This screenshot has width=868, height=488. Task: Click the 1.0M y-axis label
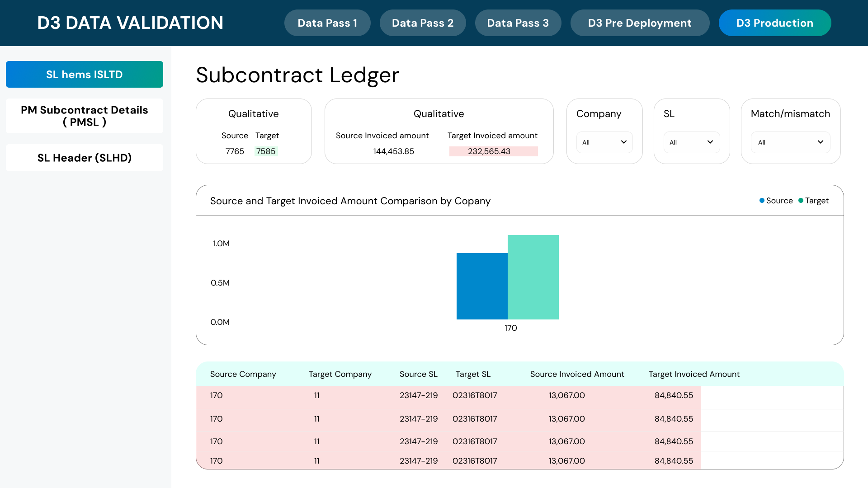(x=222, y=244)
